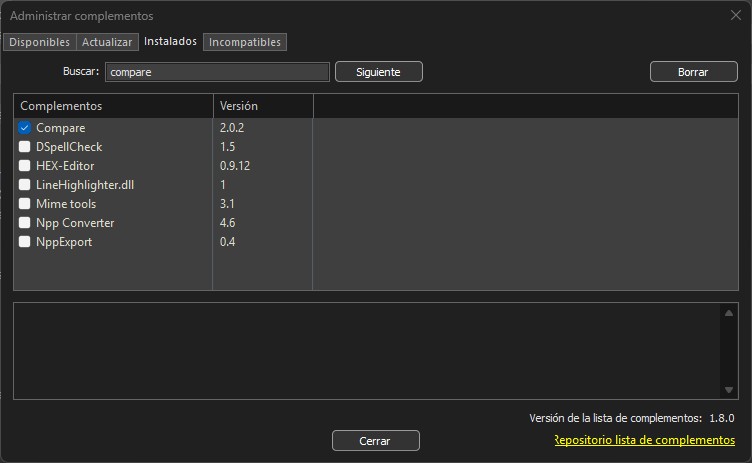The width and height of the screenshot is (752, 463).
Task: Focus the Buscar search field
Action: (217, 72)
